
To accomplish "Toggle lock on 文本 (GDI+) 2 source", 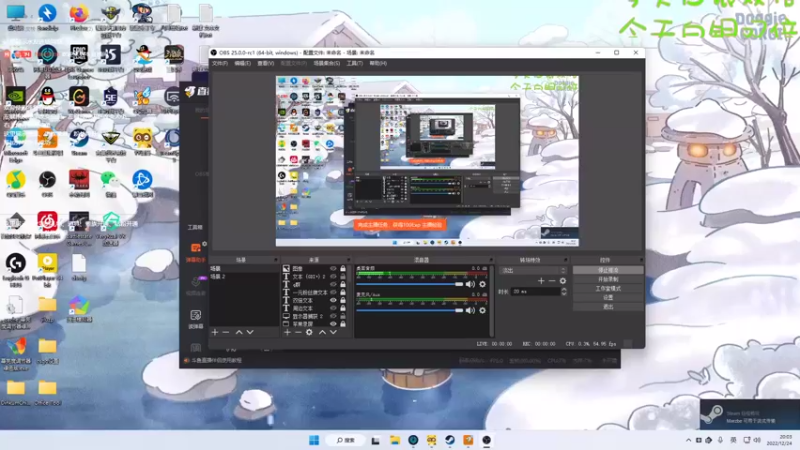I will coord(343,277).
